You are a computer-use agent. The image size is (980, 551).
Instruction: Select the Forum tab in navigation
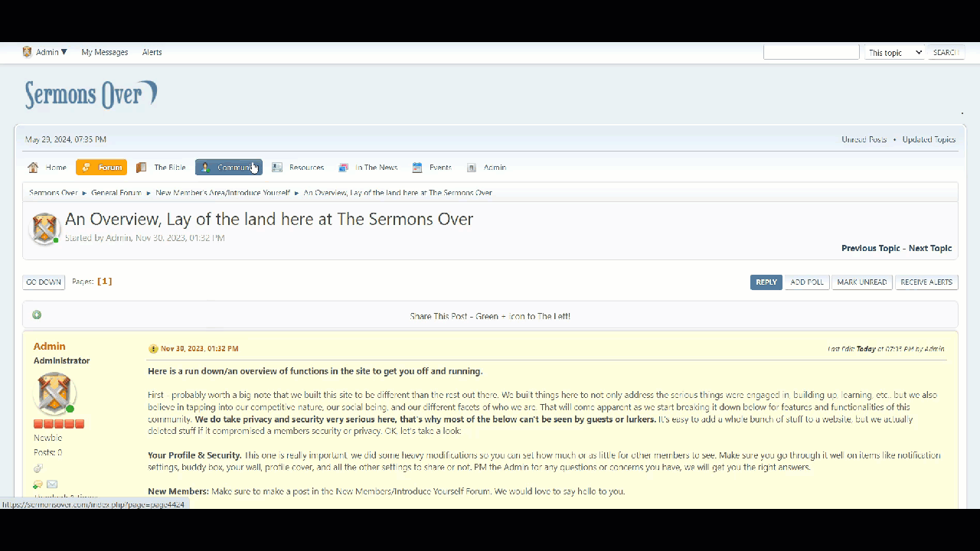tap(101, 168)
